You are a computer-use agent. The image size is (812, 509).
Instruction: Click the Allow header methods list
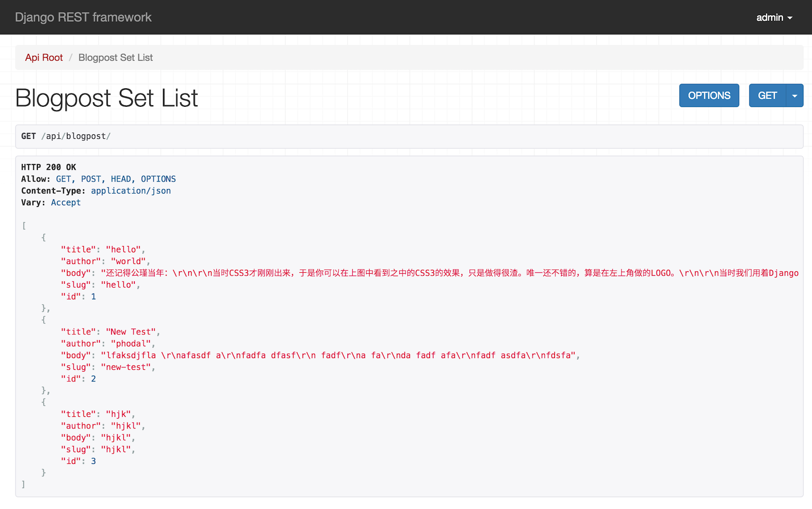coord(115,179)
